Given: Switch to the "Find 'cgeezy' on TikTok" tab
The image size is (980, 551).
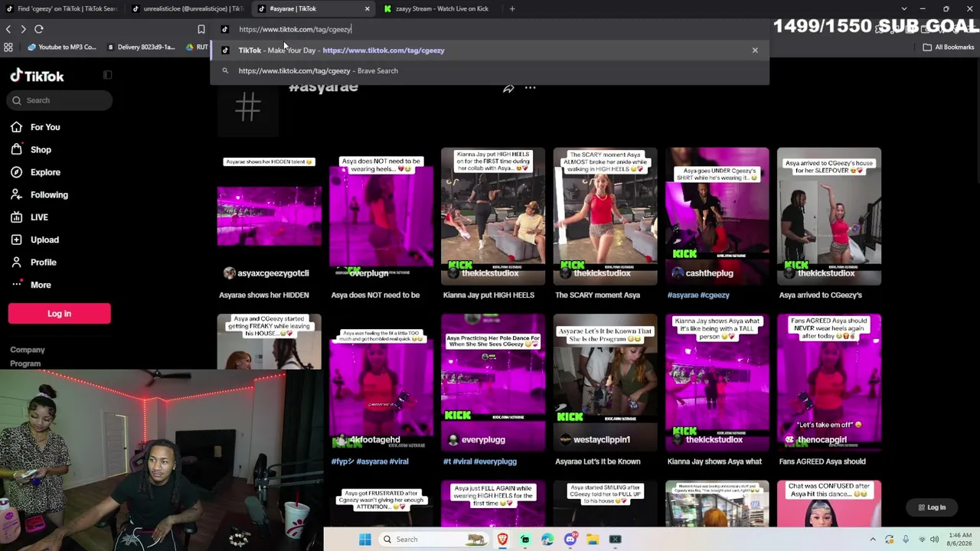Looking at the screenshot, I should pos(61,9).
